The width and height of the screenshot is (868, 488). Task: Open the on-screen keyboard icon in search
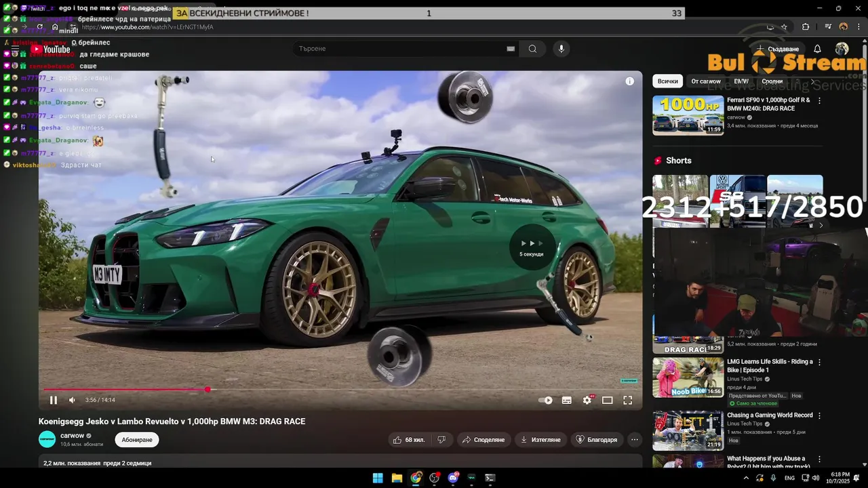[511, 49]
